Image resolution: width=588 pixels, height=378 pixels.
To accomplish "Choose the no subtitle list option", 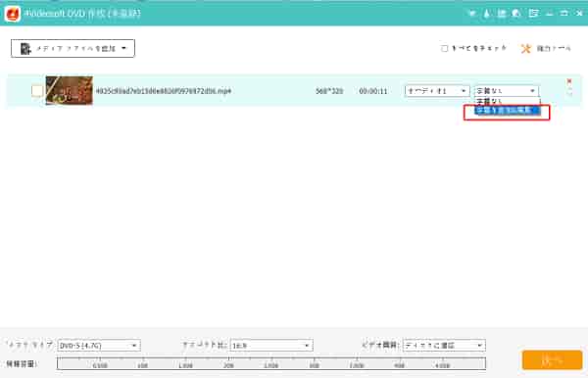I will [x=507, y=101].
